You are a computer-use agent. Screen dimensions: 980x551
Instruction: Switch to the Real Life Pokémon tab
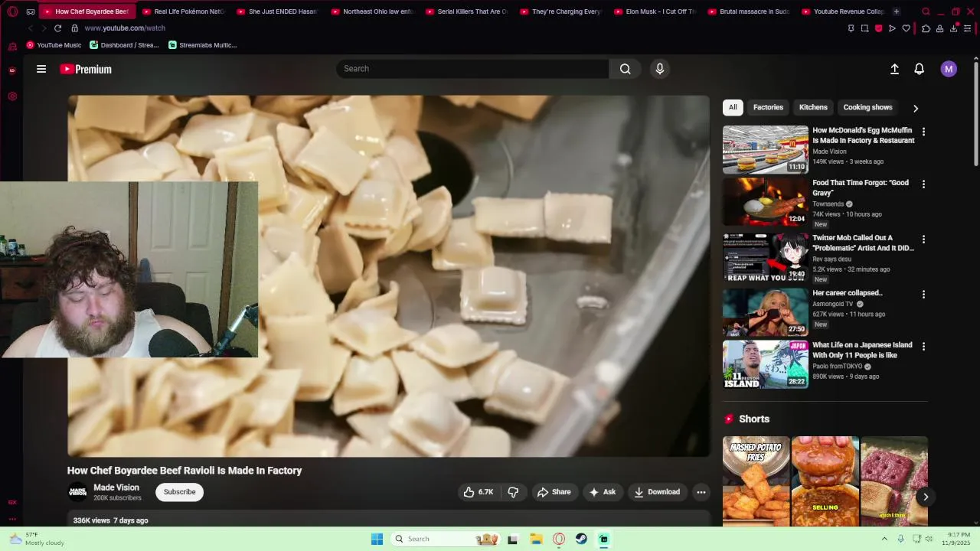(x=184, y=11)
